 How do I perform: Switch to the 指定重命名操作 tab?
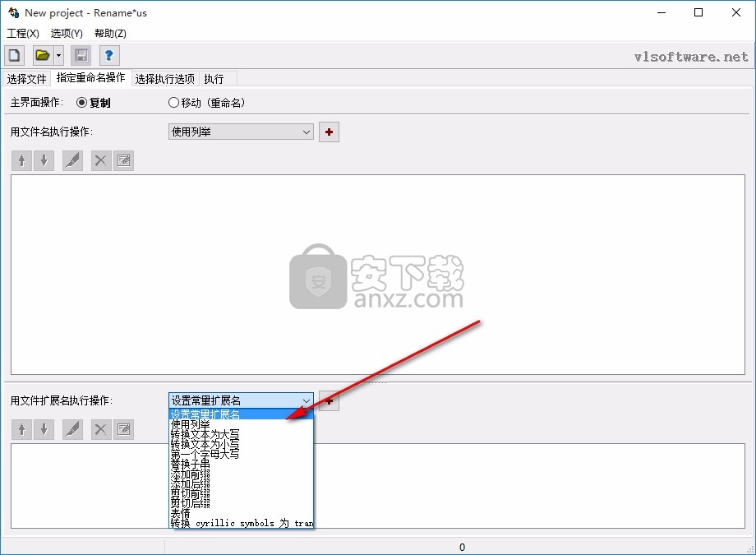[x=90, y=77]
